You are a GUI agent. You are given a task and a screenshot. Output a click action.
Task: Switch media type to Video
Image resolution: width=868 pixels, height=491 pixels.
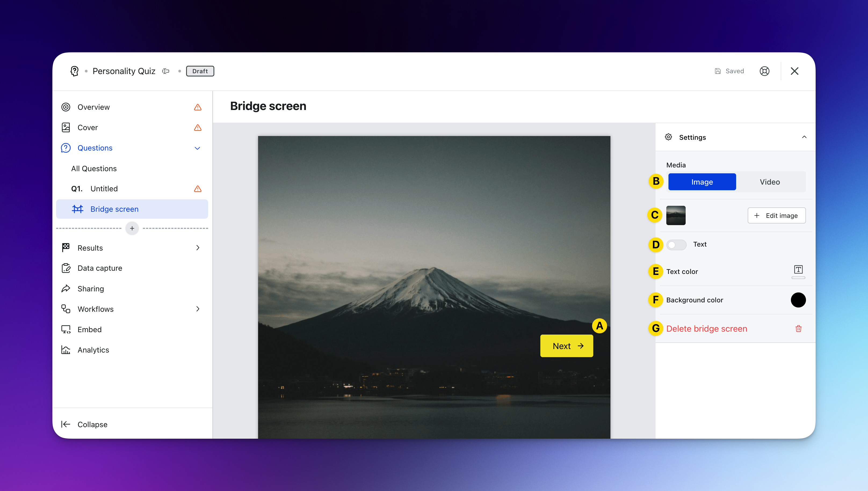[x=769, y=182]
